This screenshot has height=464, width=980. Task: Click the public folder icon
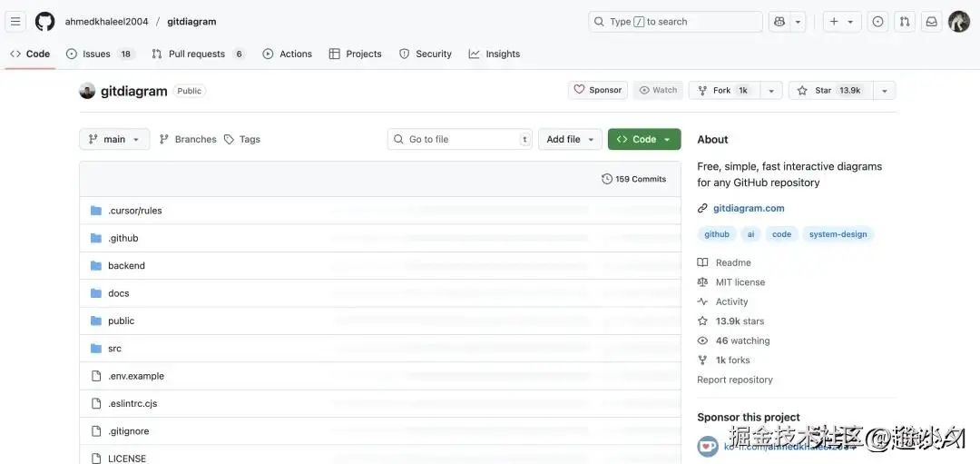[95, 321]
